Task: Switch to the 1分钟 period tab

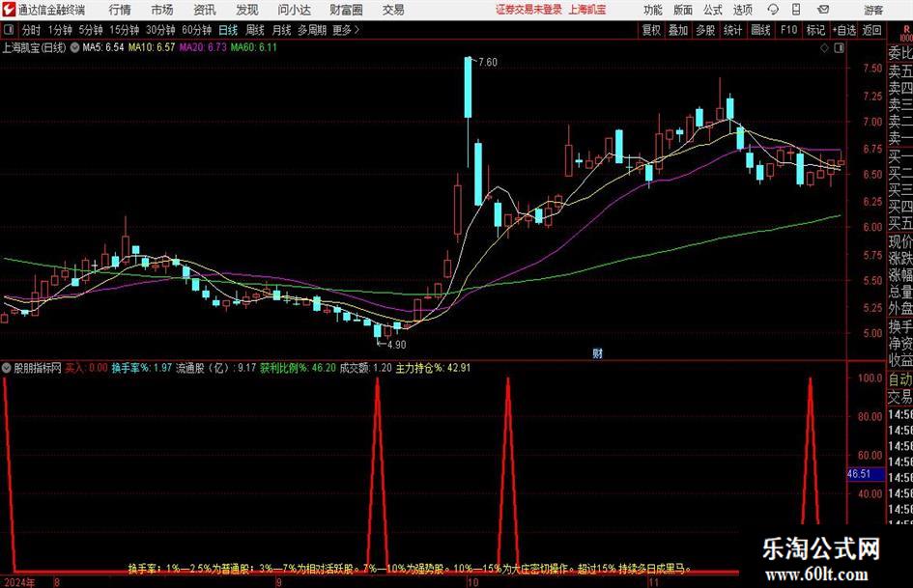Action: 59,30
